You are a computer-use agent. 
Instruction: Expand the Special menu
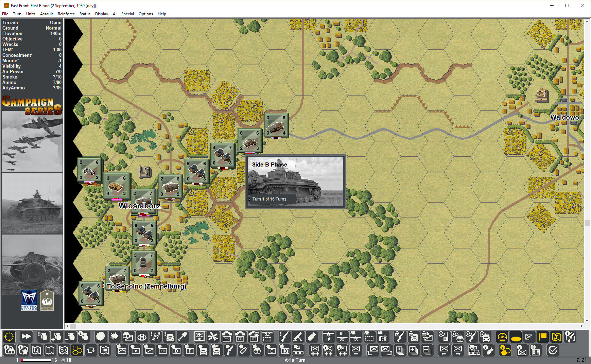127,14
